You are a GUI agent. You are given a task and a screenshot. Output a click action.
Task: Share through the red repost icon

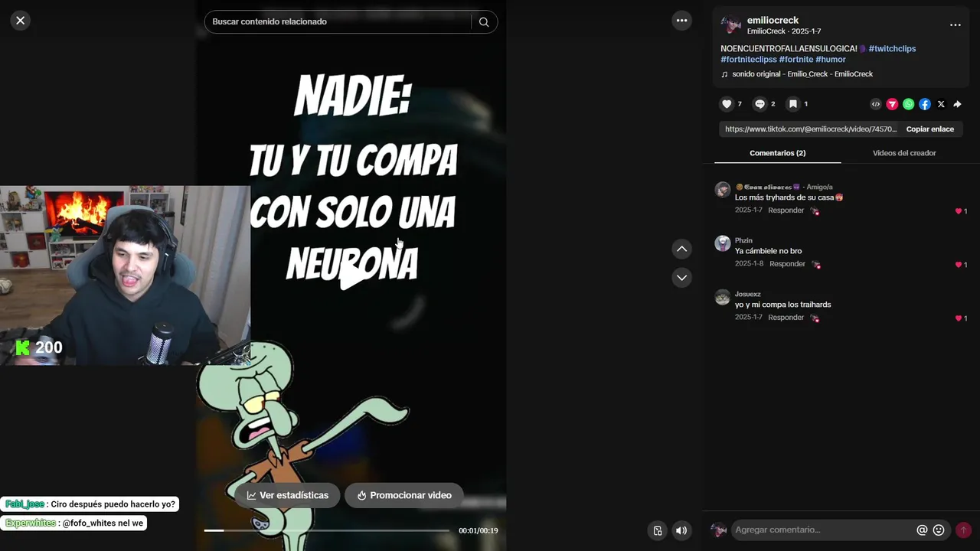pyautogui.click(x=892, y=104)
